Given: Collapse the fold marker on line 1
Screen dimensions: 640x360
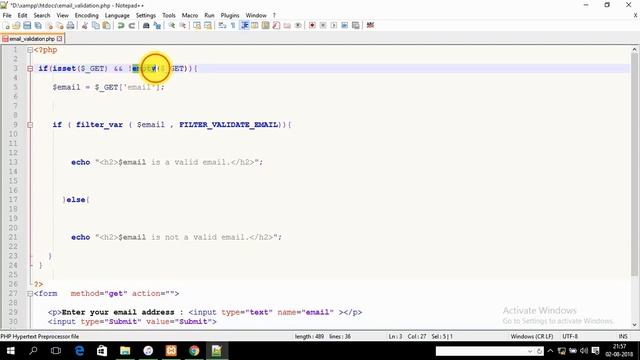Looking at the screenshot, I should (30, 50).
